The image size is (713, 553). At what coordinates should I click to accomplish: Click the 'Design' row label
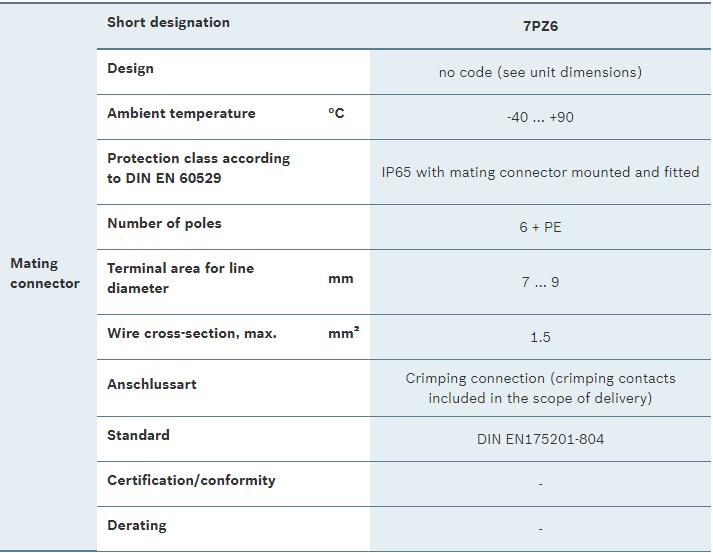pos(131,68)
